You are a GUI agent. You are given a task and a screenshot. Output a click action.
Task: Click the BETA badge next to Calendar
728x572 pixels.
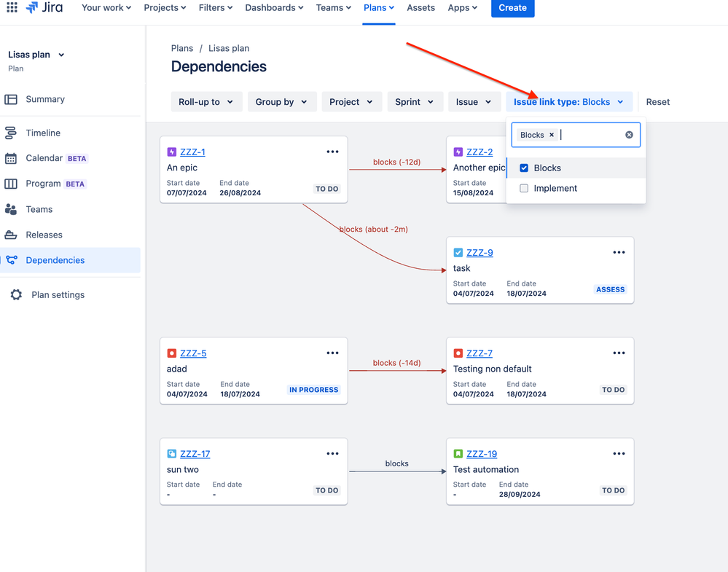tap(77, 159)
